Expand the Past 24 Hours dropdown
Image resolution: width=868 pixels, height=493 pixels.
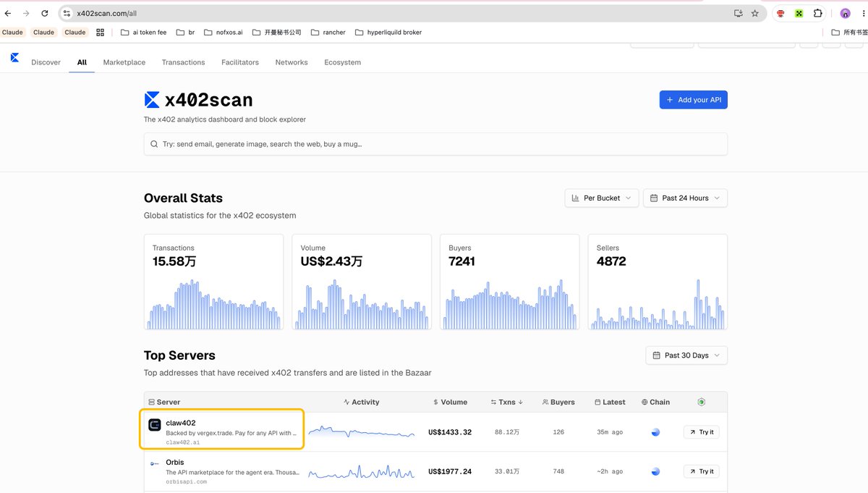pyautogui.click(x=685, y=198)
